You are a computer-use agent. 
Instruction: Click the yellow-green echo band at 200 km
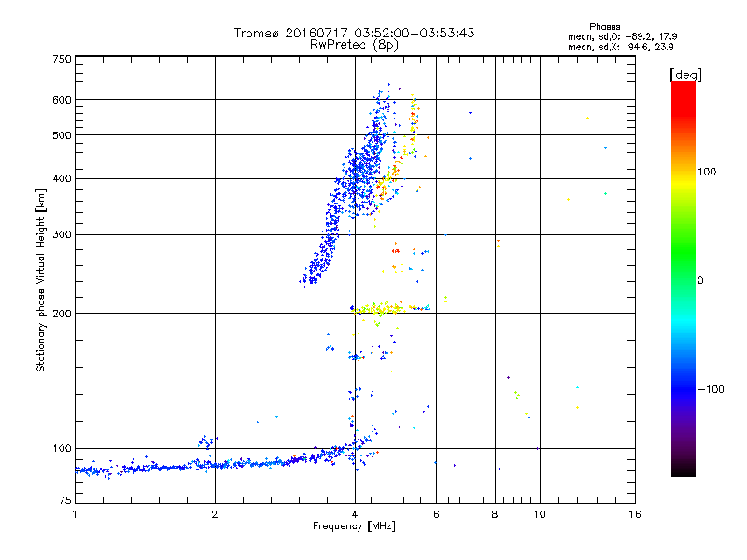click(390, 309)
